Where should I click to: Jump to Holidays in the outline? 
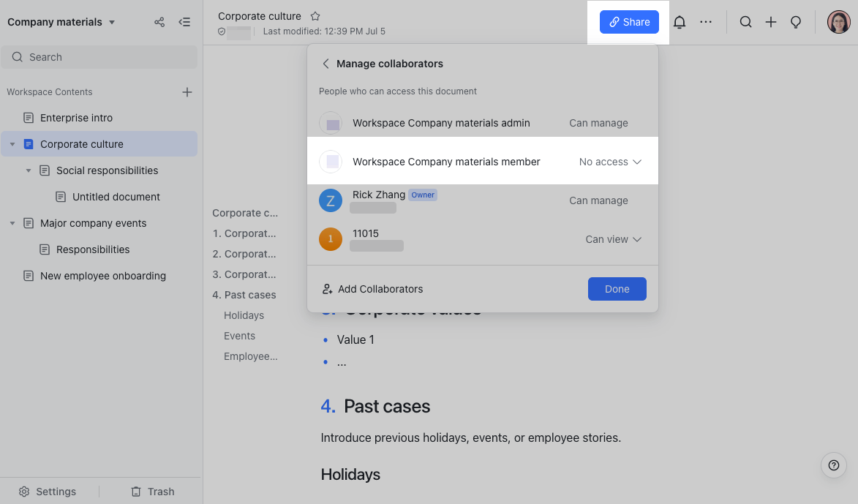pos(244,315)
